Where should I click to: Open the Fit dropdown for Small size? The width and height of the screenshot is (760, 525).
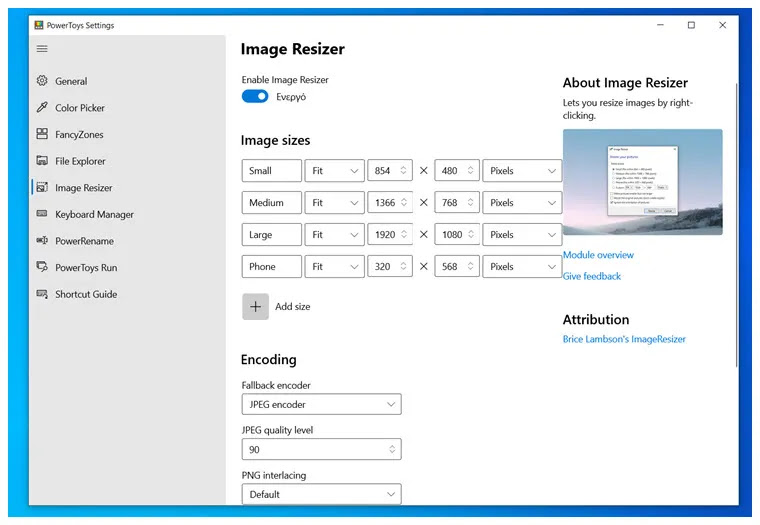[334, 171]
